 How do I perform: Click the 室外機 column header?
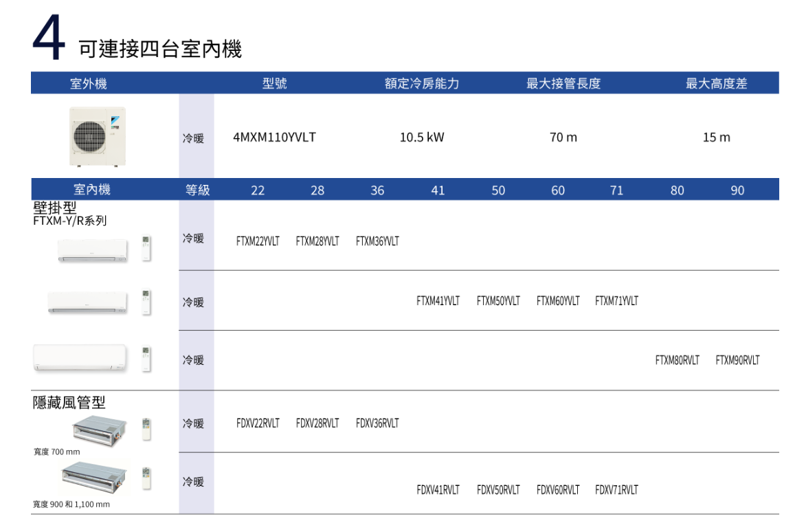(x=89, y=84)
